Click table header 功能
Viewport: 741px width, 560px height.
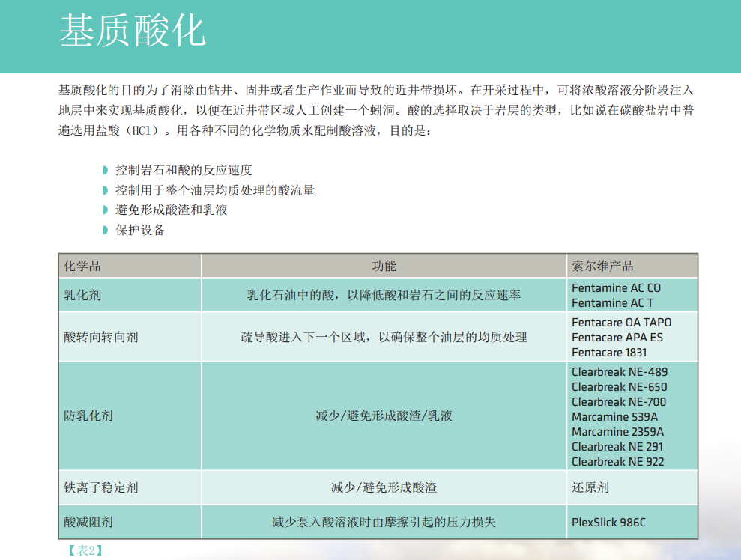(x=384, y=266)
